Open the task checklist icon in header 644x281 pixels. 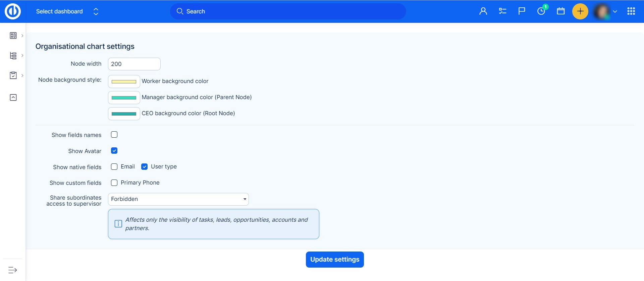(x=502, y=11)
